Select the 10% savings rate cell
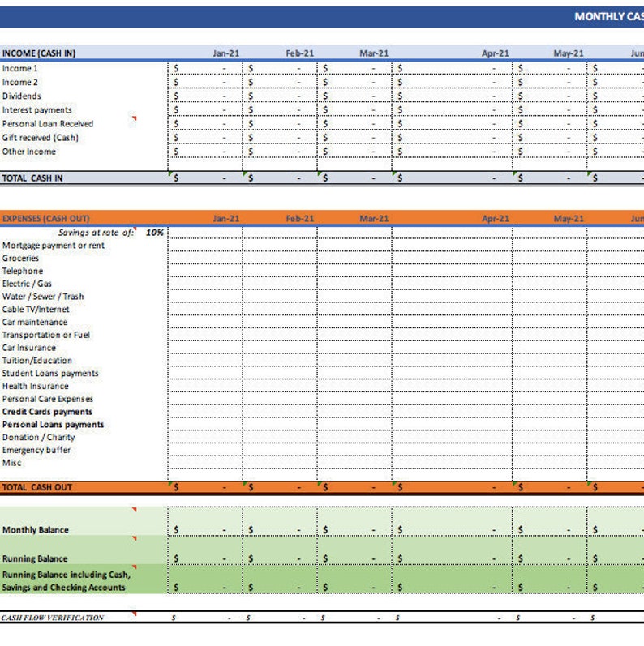The width and height of the screenshot is (644, 646). (x=152, y=233)
